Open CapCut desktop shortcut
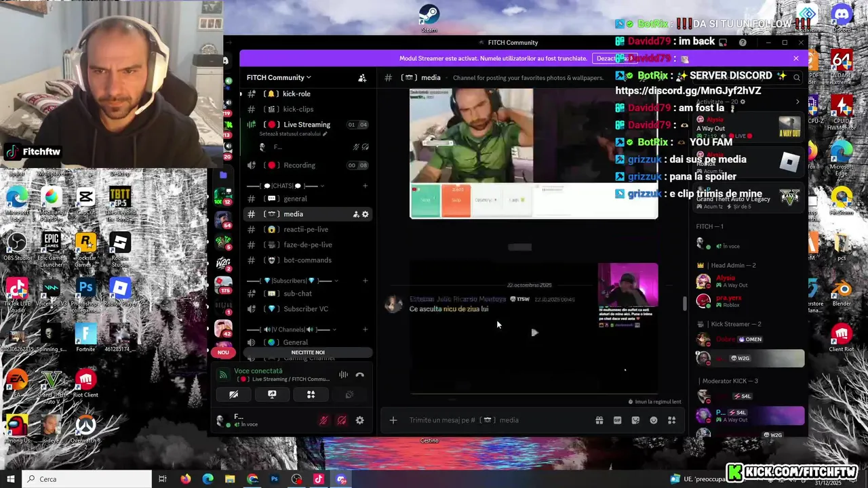The image size is (868, 488). (85, 201)
